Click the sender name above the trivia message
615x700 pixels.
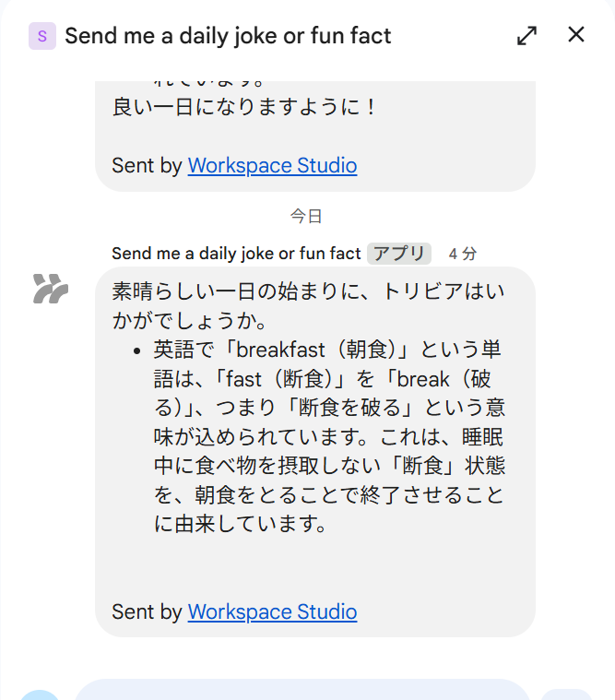[235, 254]
